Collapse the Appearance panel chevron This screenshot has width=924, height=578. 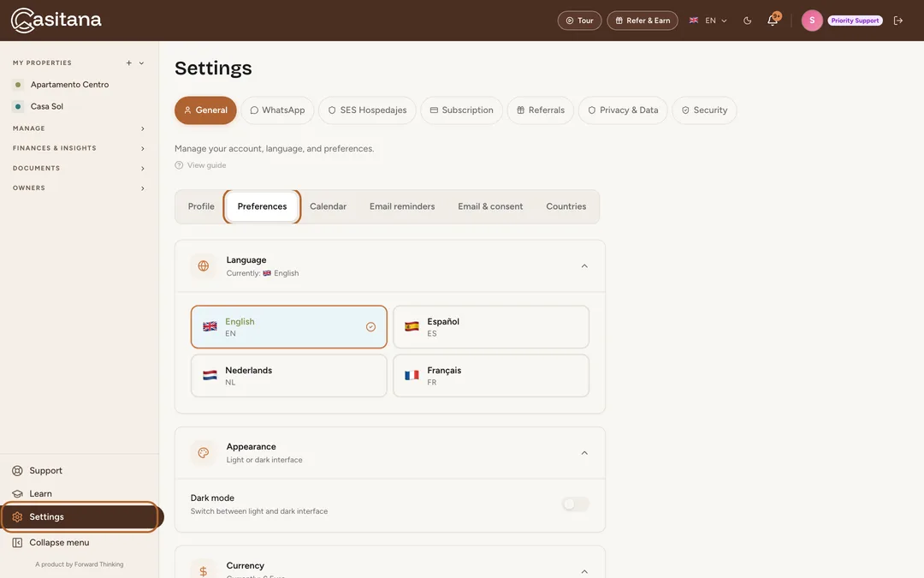[x=584, y=453]
